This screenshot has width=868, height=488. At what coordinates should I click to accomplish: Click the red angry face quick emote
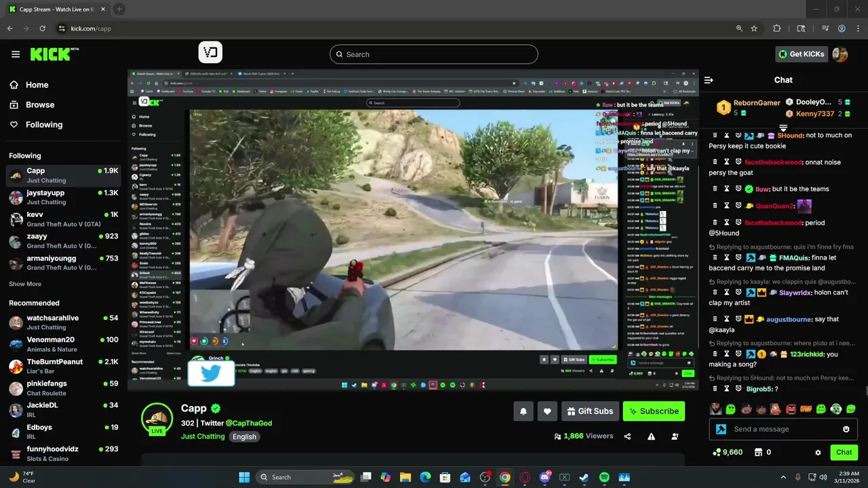click(x=791, y=409)
